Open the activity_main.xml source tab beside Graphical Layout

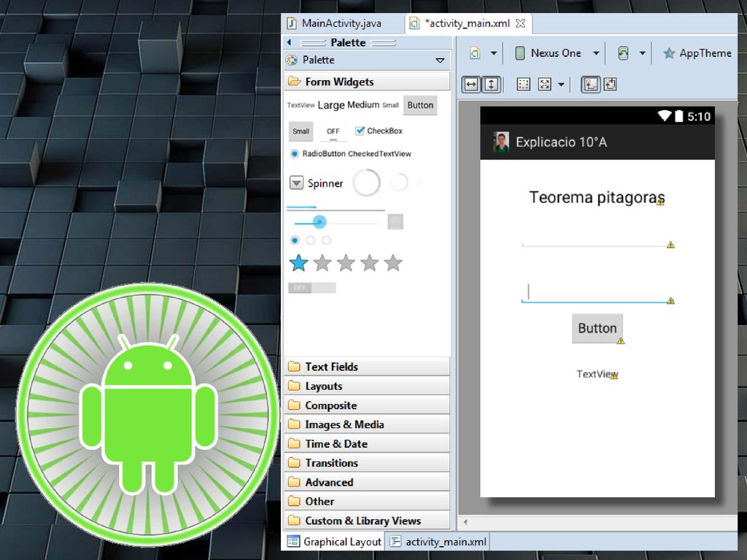point(438,542)
